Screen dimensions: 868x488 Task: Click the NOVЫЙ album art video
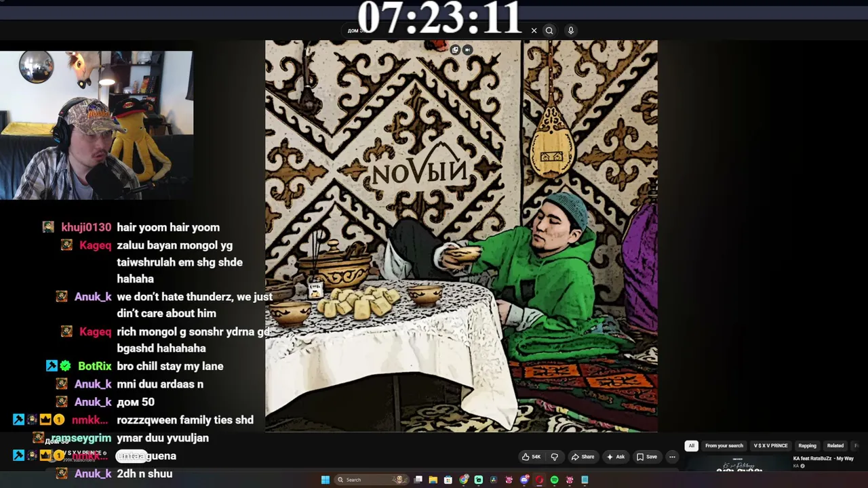(461, 236)
